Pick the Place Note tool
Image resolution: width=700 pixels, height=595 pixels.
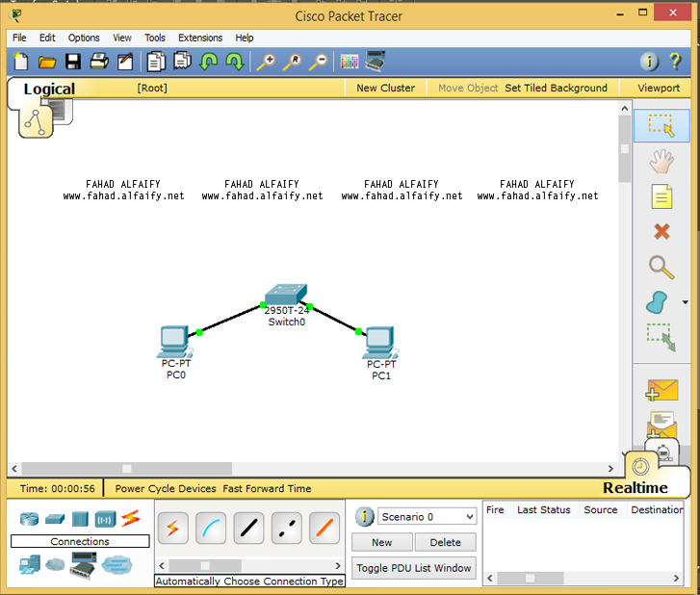pos(661,196)
